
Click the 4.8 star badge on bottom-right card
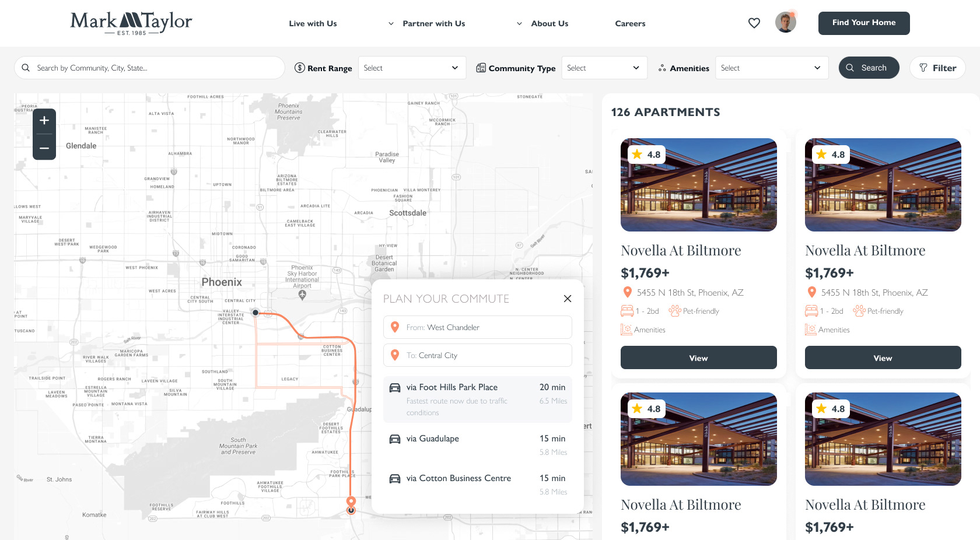tap(831, 409)
